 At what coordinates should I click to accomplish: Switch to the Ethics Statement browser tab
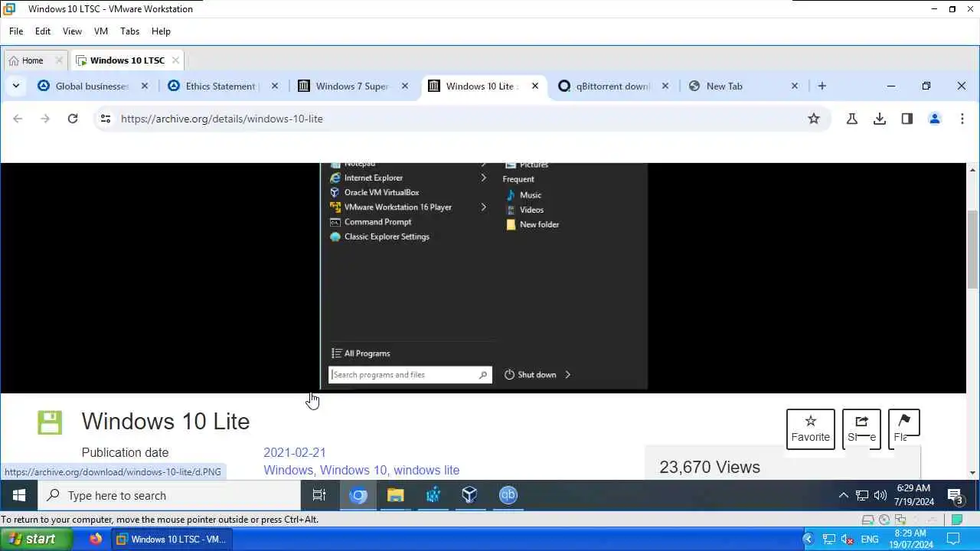coord(222,86)
